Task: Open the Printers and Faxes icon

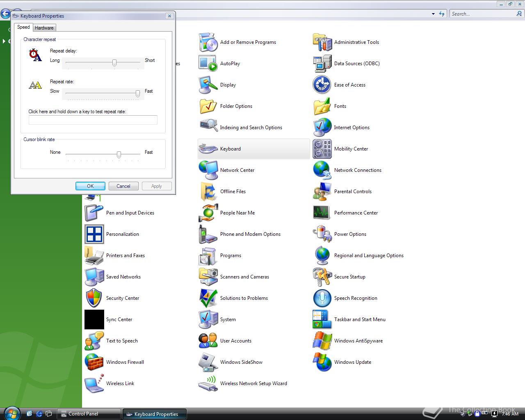Action: click(94, 256)
